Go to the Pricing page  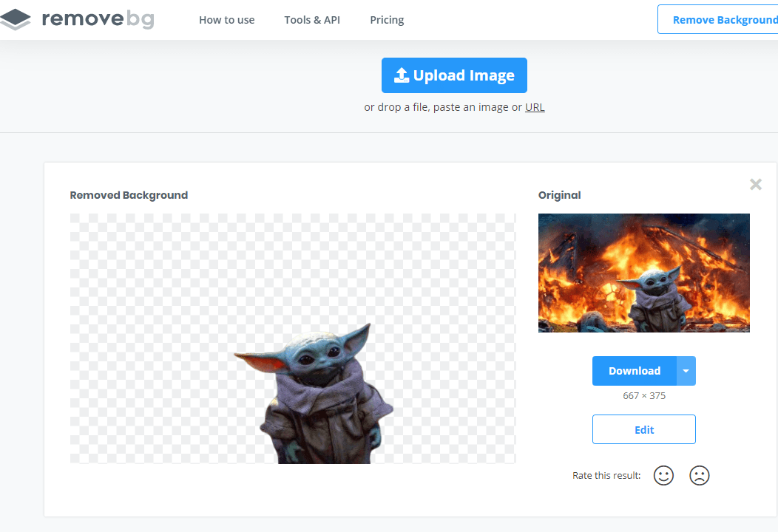(x=387, y=20)
